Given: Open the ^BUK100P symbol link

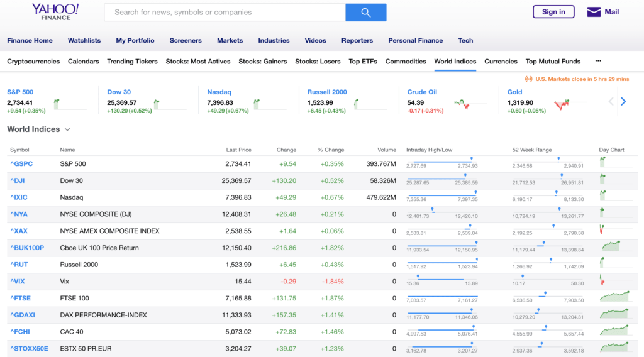Looking at the screenshot, I should 27,248.
